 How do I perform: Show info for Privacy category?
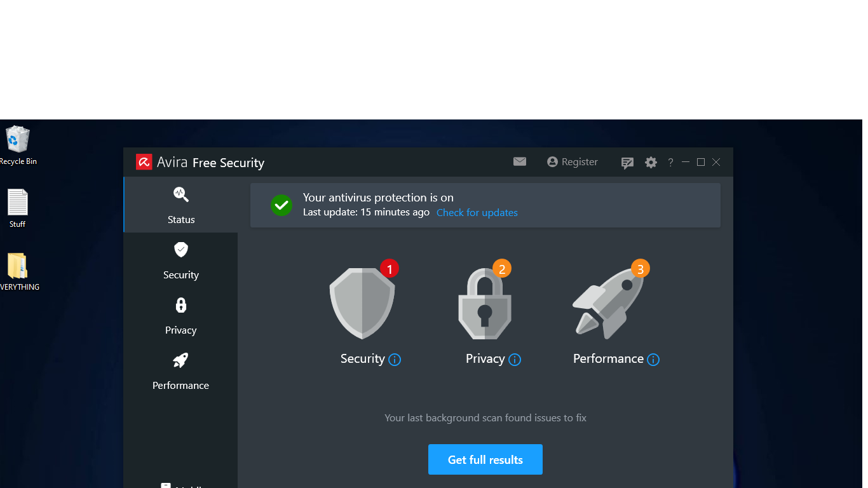coord(515,360)
